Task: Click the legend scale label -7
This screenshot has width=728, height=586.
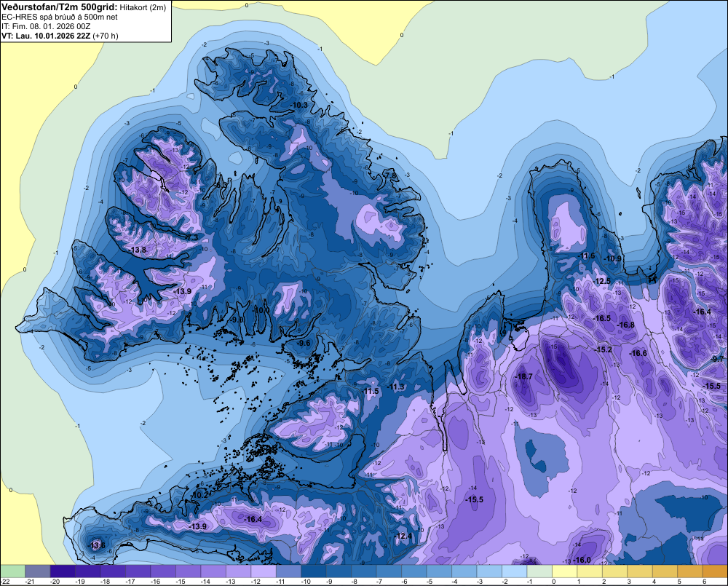Action: [x=380, y=582]
